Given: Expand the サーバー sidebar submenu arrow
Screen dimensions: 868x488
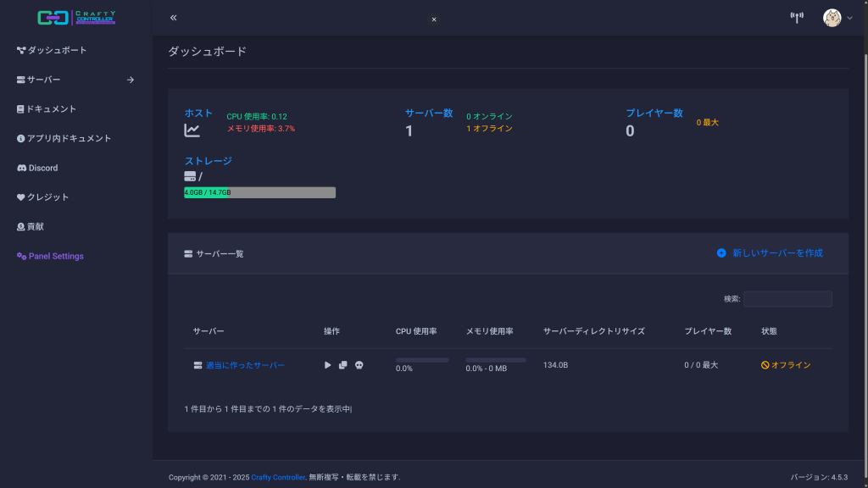Looking at the screenshot, I should 131,80.
